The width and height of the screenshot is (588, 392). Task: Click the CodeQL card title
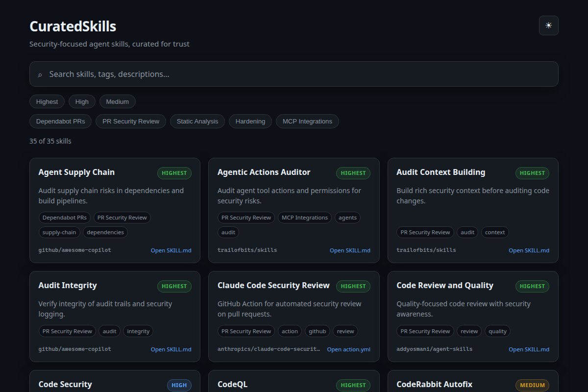(x=232, y=385)
